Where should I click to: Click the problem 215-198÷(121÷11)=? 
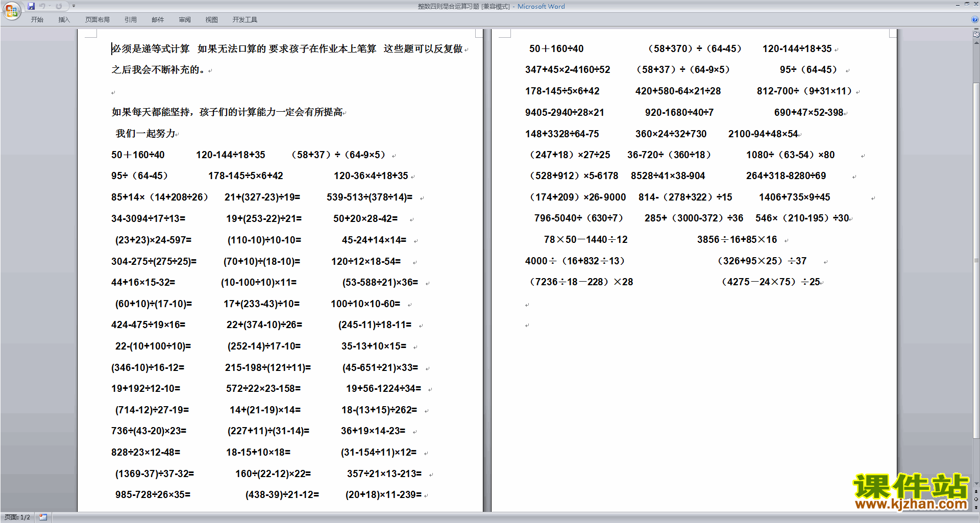pyautogui.click(x=268, y=367)
